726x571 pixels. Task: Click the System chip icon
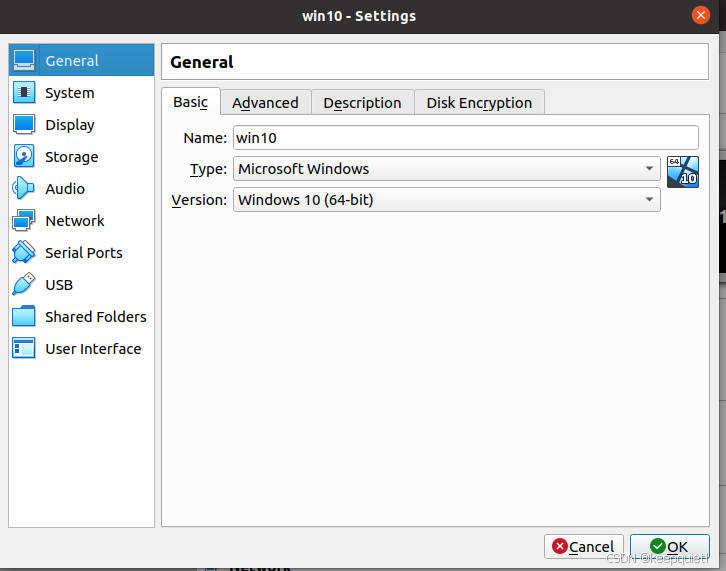25,92
